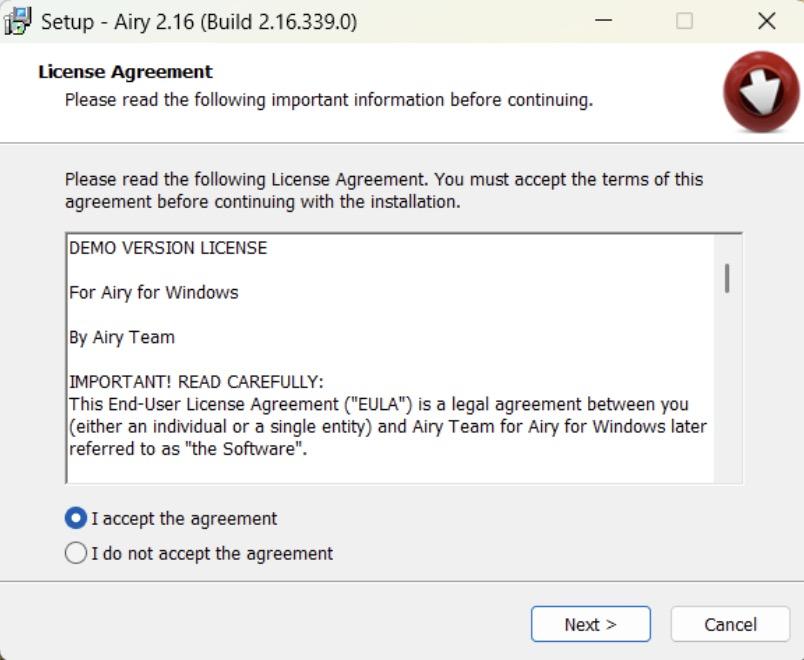Click the 'License Agreement' heading

125,72
